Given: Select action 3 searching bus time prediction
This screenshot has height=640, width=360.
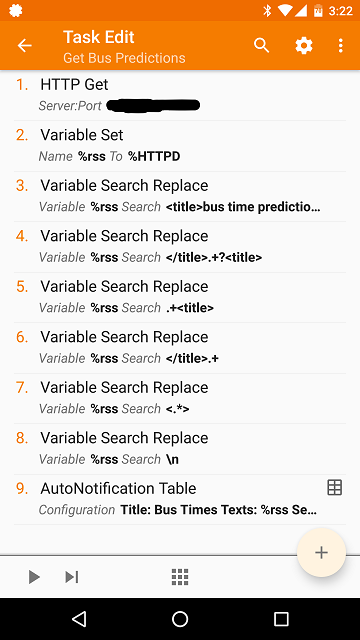Looking at the screenshot, I should pyautogui.click(x=180, y=197).
